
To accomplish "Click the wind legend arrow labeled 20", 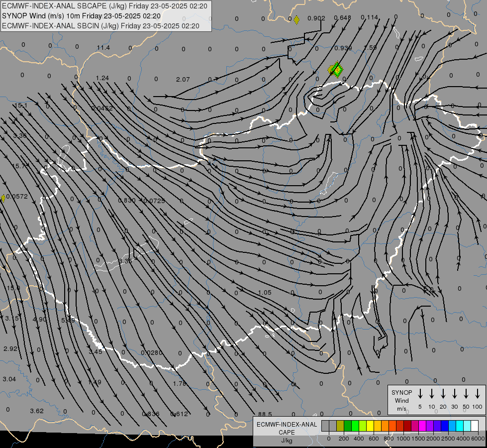I will 443,393.
